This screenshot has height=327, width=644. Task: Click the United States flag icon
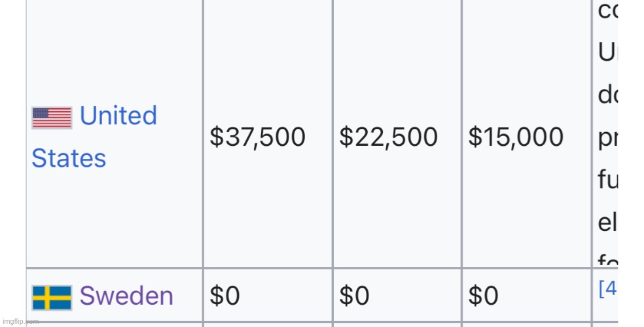tap(52, 118)
